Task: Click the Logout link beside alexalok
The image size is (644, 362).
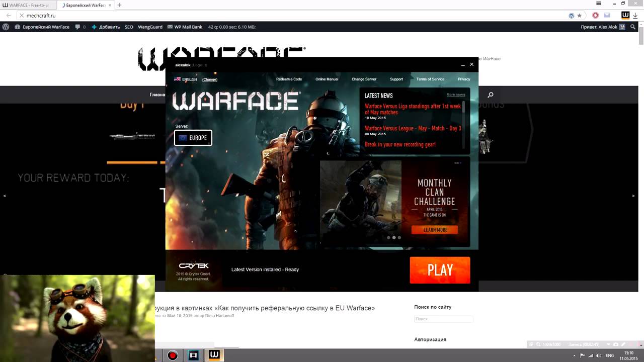Action: (x=199, y=65)
